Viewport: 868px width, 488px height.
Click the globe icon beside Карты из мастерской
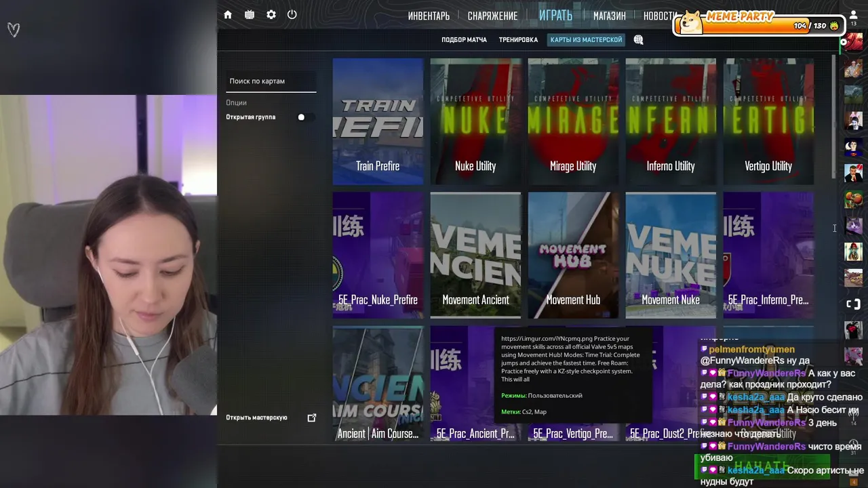click(x=638, y=40)
